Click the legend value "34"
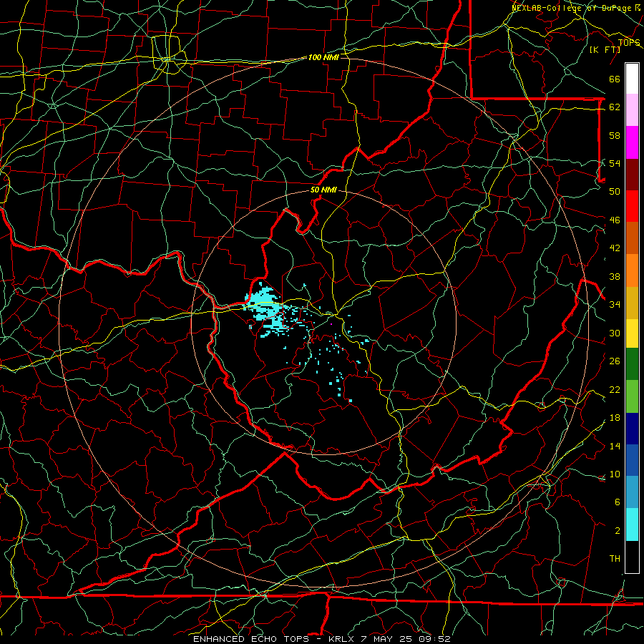The width and height of the screenshot is (644, 644). 615,305
